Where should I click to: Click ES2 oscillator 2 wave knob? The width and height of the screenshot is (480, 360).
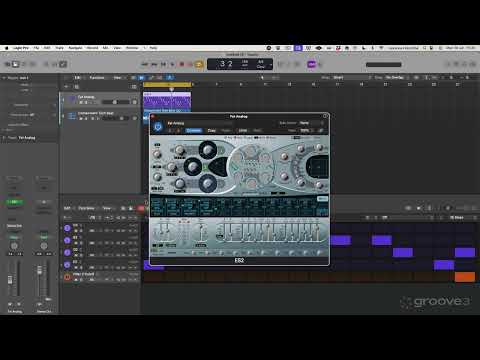(x=193, y=166)
